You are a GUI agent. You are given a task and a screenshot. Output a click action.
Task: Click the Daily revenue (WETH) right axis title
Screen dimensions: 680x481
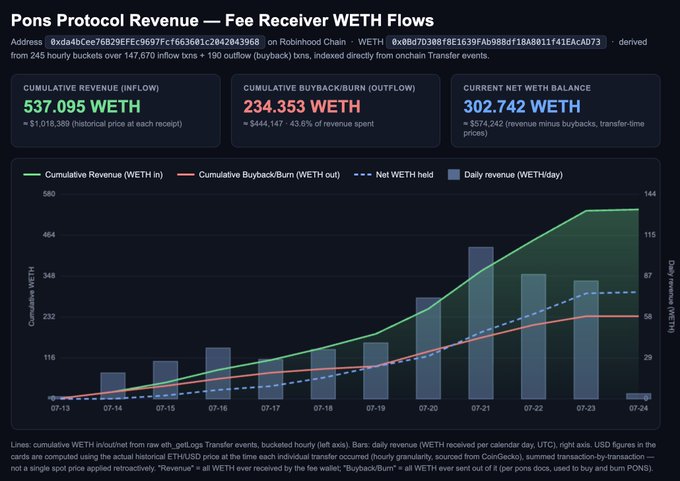click(671, 297)
